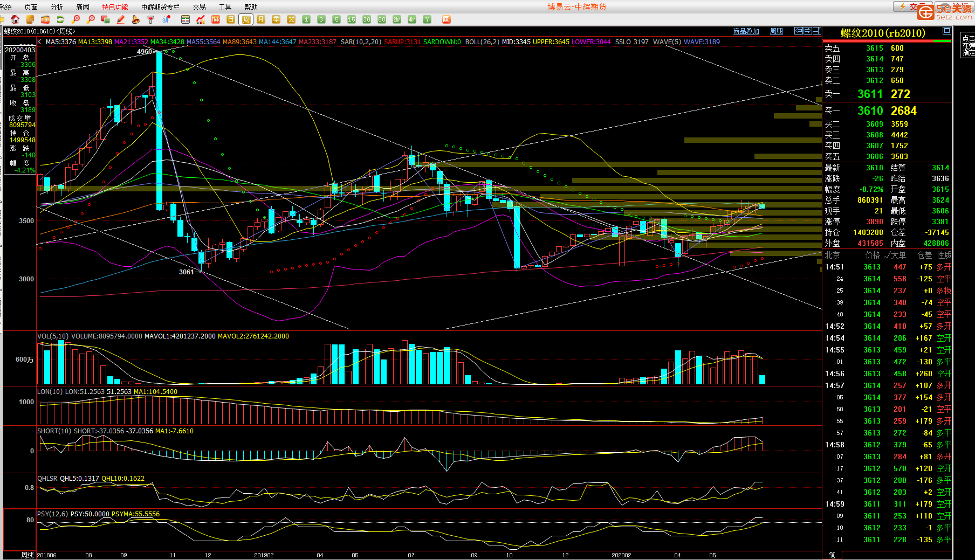This screenshot has width=975, height=560.
Task: Click the SHORT(10) indicator label
Action: (54, 431)
